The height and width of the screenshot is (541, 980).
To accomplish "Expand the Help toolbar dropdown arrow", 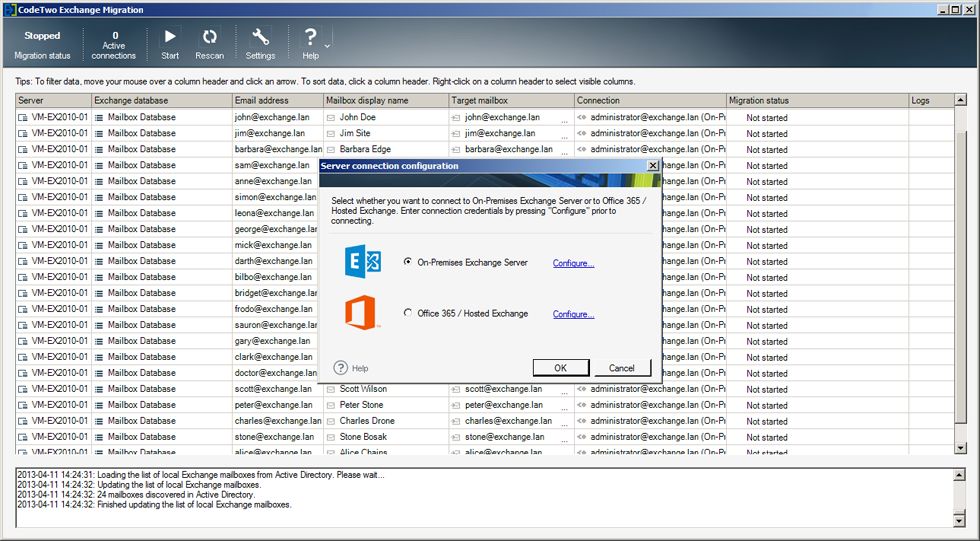I will pyautogui.click(x=327, y=46).
